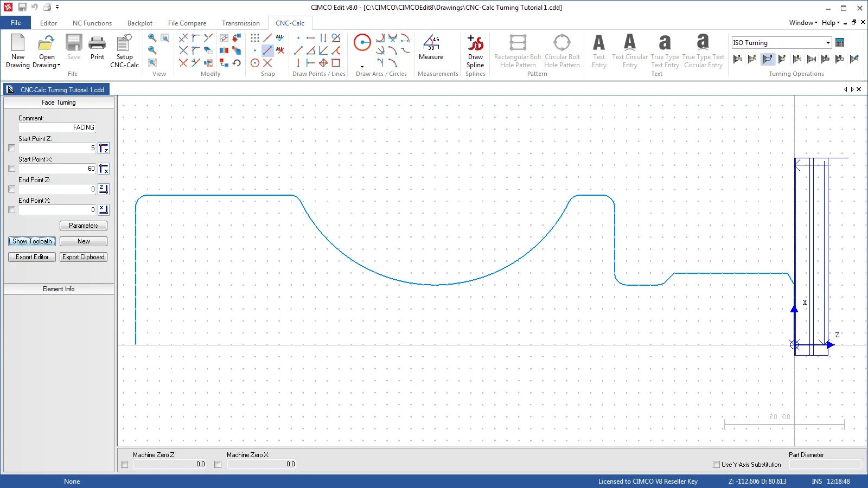Expand the Open Drawing dropdown arrow
This screenshot has height=488, width=868.
[x=59, y=66]
